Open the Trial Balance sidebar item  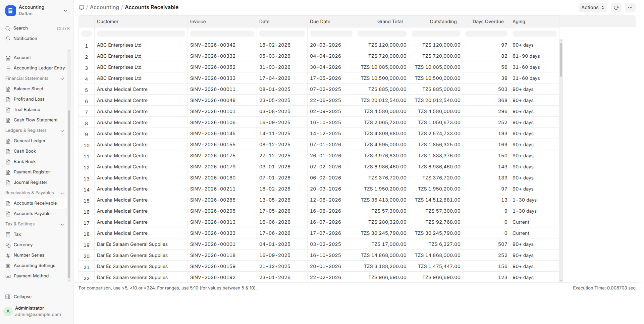(x=35, y=110)
